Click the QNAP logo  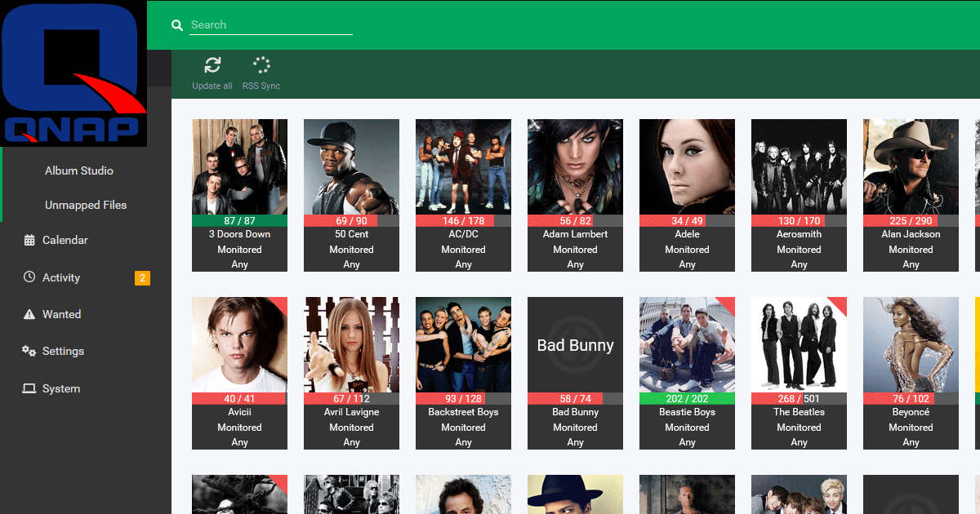73,73
